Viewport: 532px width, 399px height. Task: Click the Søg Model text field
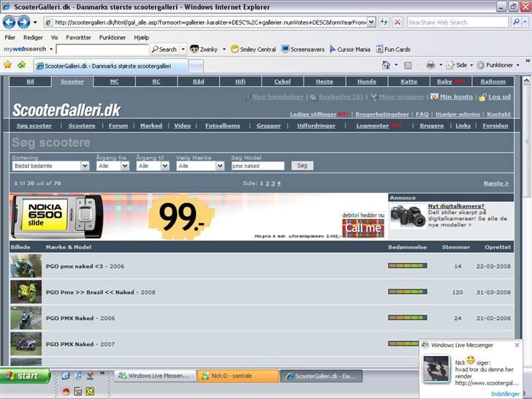[x=257, y=166]
